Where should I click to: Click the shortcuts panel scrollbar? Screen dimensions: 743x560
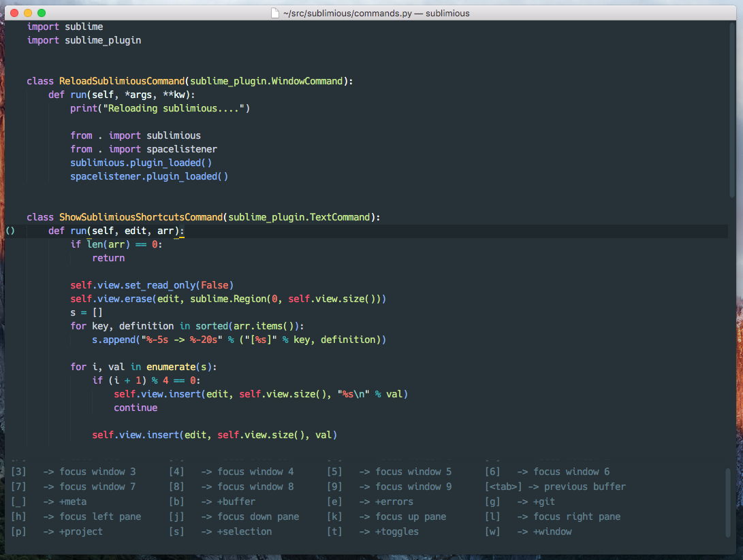728,502
